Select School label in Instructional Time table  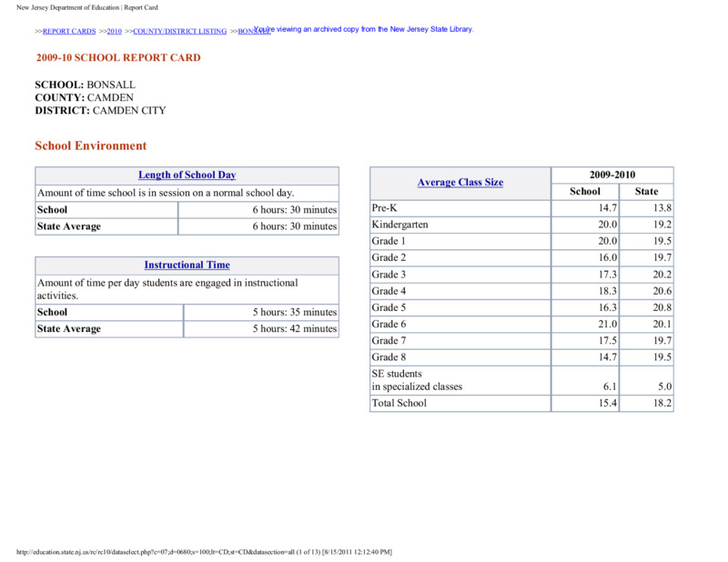[x=52, y=312]
